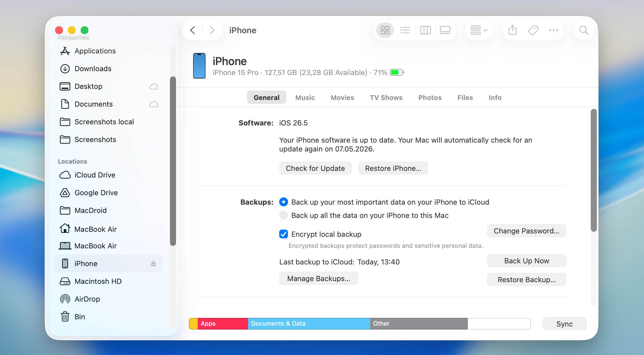Click Back Up Now button
644x355 pixels.
[x=526, y=261]
